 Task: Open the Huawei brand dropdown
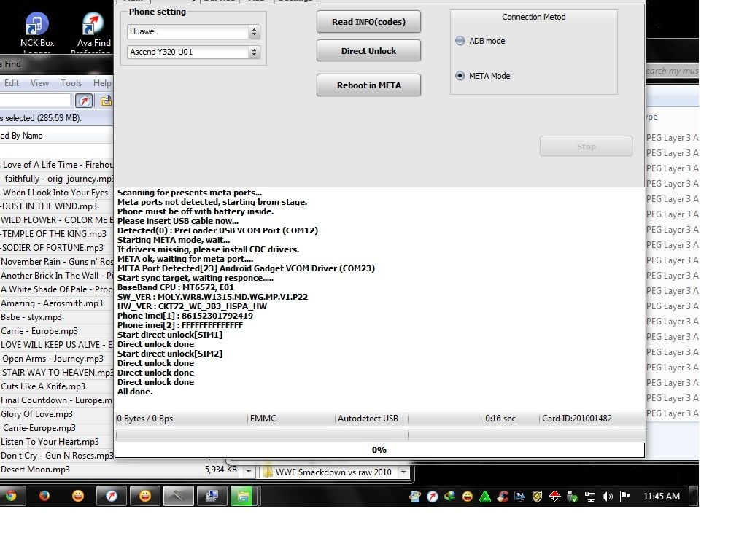point(254,32)
